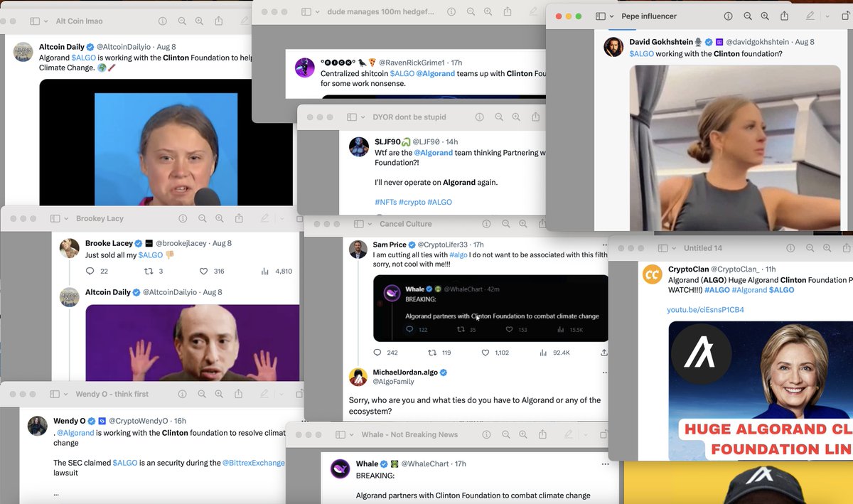Zoom in on Brookey Lacy window
Viewport: 853px width, 504px height.
coord(220,218)
